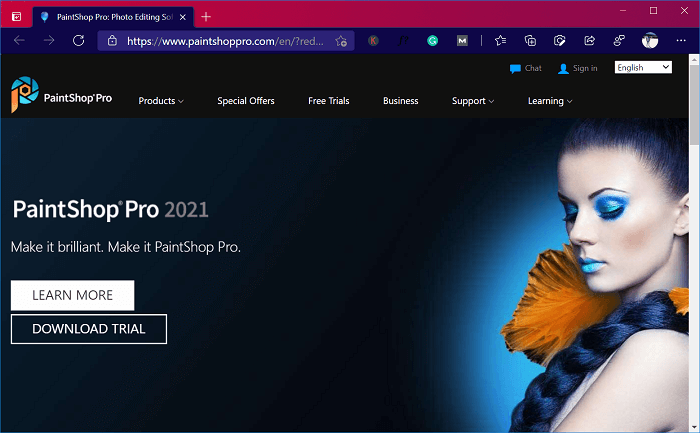This screenshot has width=700, height=433.
Task: Click the browser profile avatar
Action: pyautogui.click(x=650, y=41)
